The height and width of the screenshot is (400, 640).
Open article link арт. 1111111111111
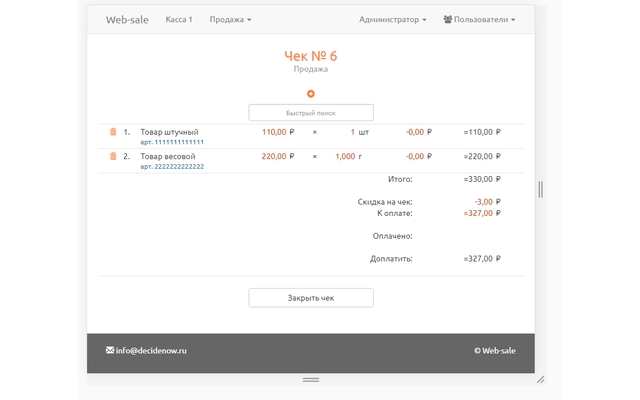click(172, 142)
